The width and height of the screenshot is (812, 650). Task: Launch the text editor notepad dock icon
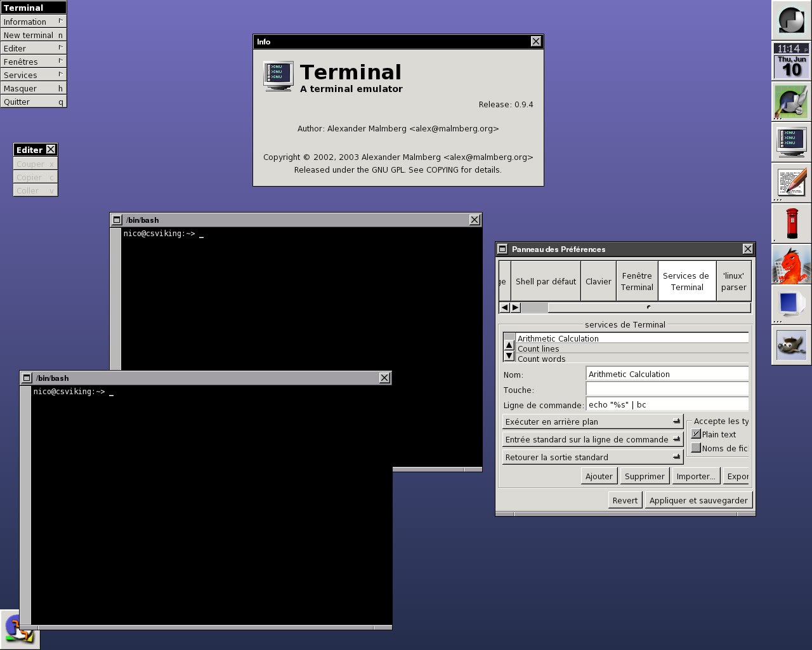(x=791, y=182)
